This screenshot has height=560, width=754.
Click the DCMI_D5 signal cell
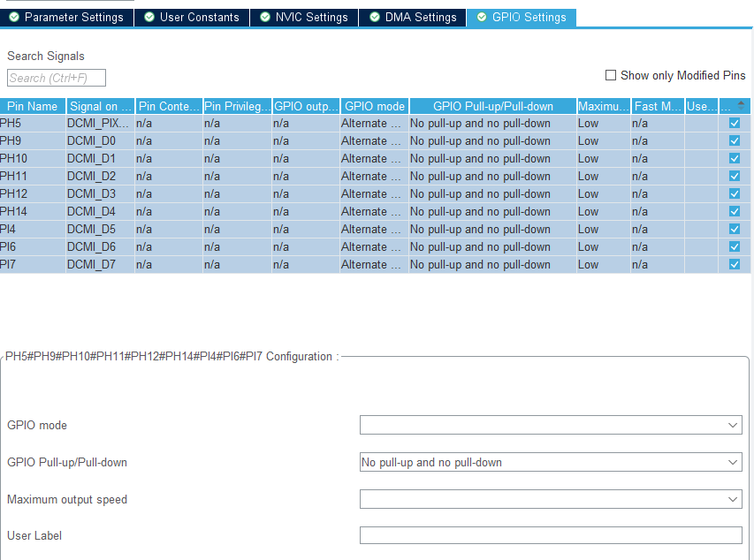point(100,230)
